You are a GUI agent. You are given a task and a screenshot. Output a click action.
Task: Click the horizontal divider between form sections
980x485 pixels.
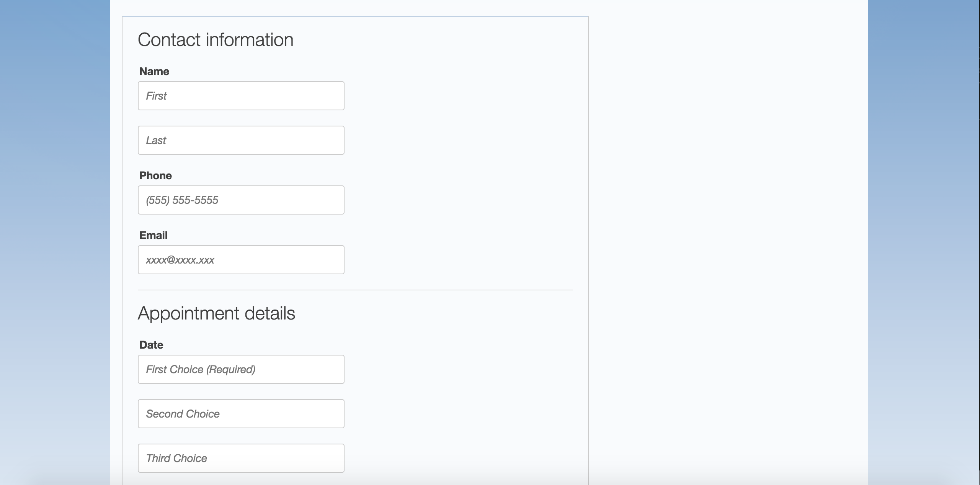[355, 290]
